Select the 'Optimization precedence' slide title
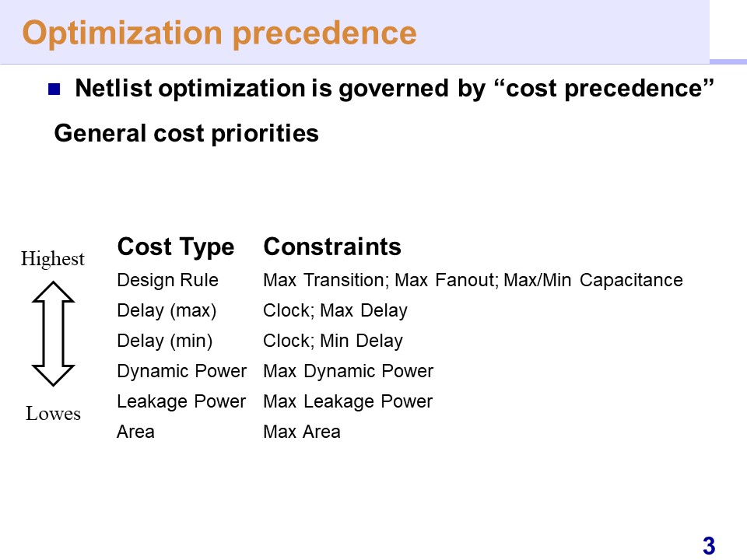Screen dimensions: 747x560 [219, 33]
